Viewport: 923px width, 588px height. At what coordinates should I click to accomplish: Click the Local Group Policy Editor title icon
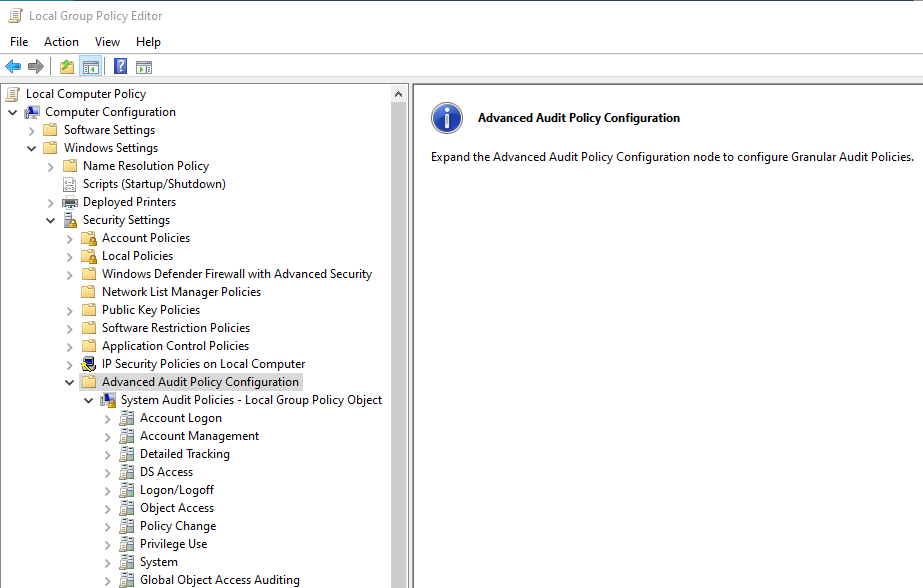(15, 16)
